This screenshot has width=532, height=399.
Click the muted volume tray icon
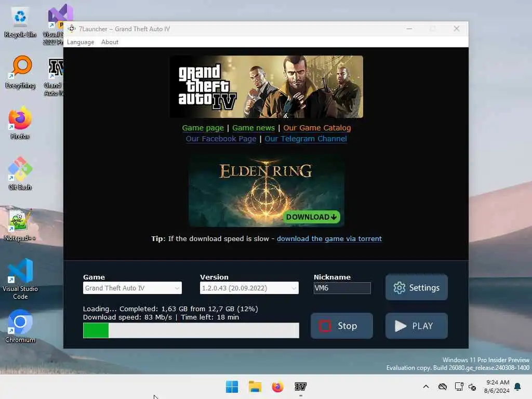(x=472, y=387)
